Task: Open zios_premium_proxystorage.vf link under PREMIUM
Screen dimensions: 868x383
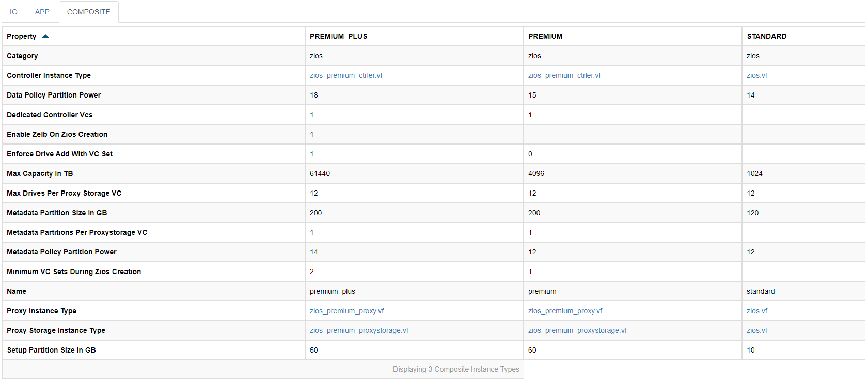Action: [577, 330]
